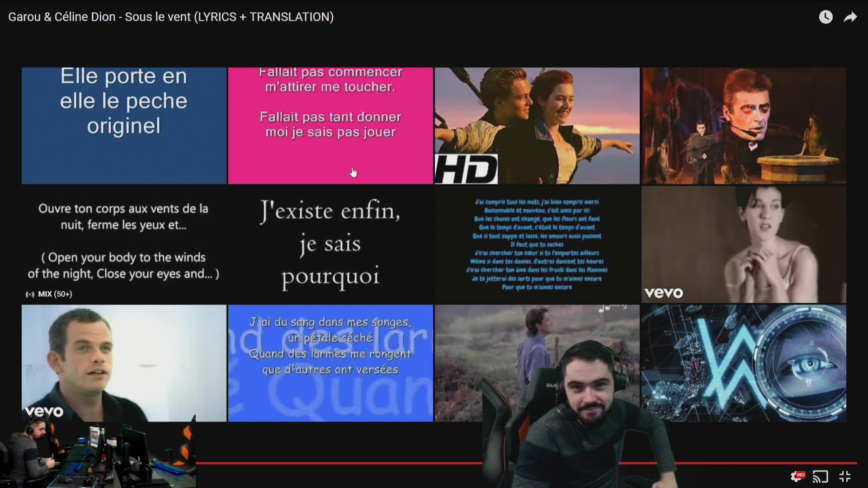Open the pink 'Fallait pas commencer' video
Image resolution: width=868 pixels, height=488 pixels.
[330, 126]
